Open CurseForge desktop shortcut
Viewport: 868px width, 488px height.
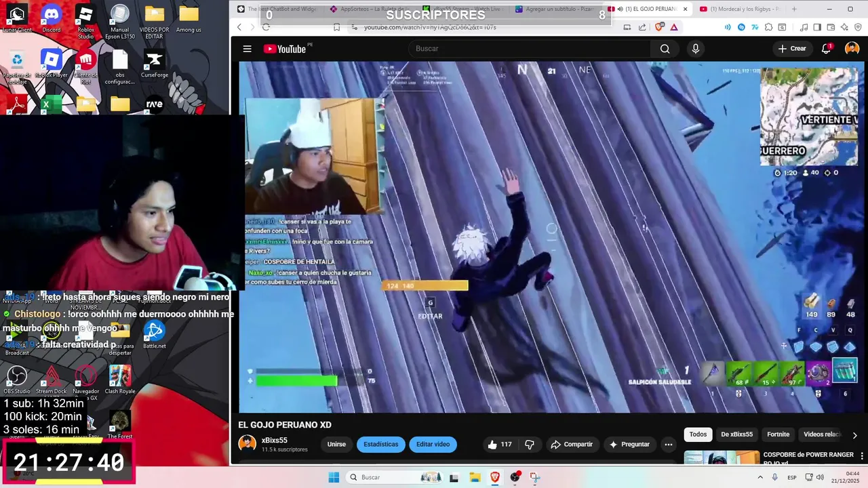(x=154, y=65)
